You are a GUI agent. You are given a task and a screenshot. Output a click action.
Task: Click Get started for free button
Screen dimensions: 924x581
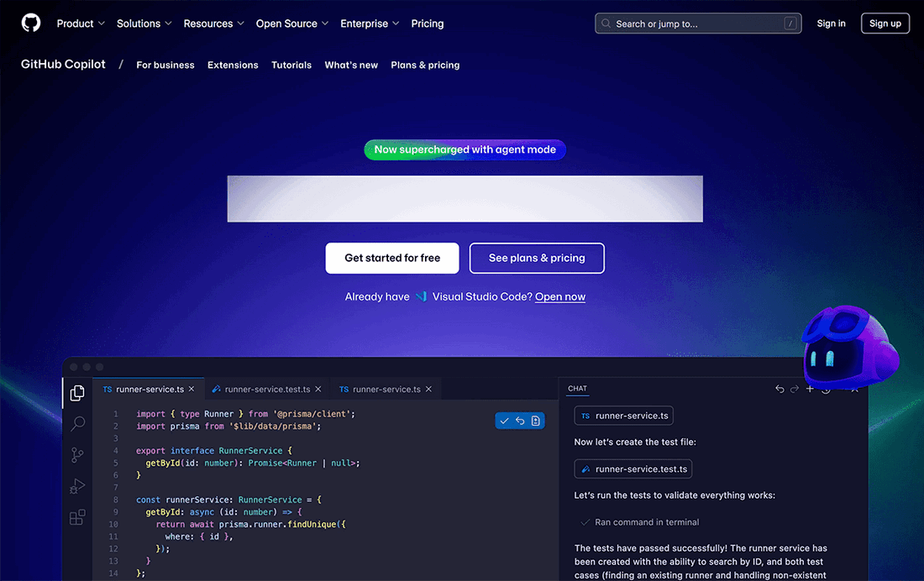pyautogui.click(x=392, y=258)
